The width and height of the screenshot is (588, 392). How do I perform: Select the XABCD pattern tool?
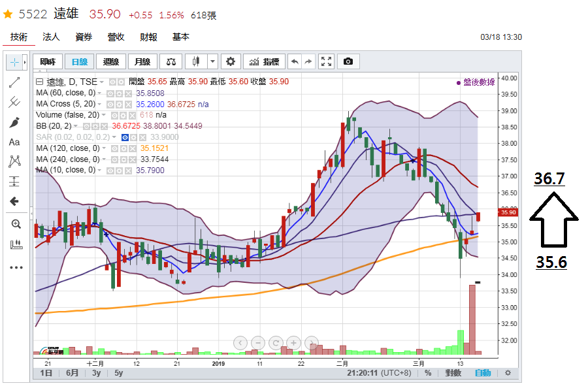14,161
